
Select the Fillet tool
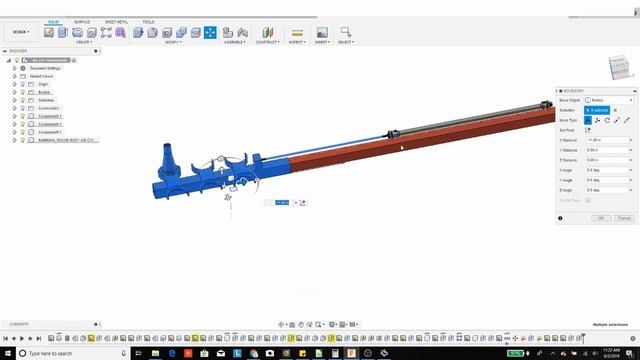coord(153,32)
